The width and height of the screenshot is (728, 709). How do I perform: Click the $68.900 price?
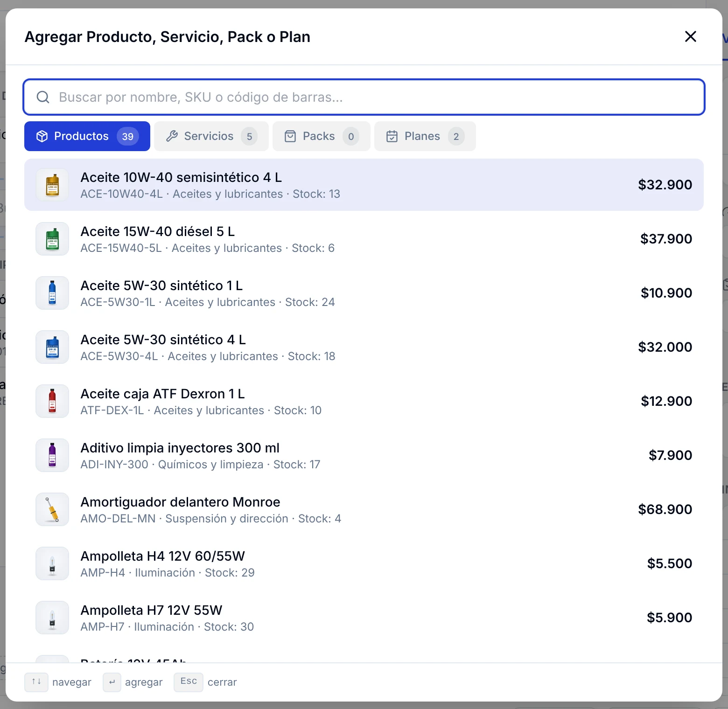click(x=665, y=509)
